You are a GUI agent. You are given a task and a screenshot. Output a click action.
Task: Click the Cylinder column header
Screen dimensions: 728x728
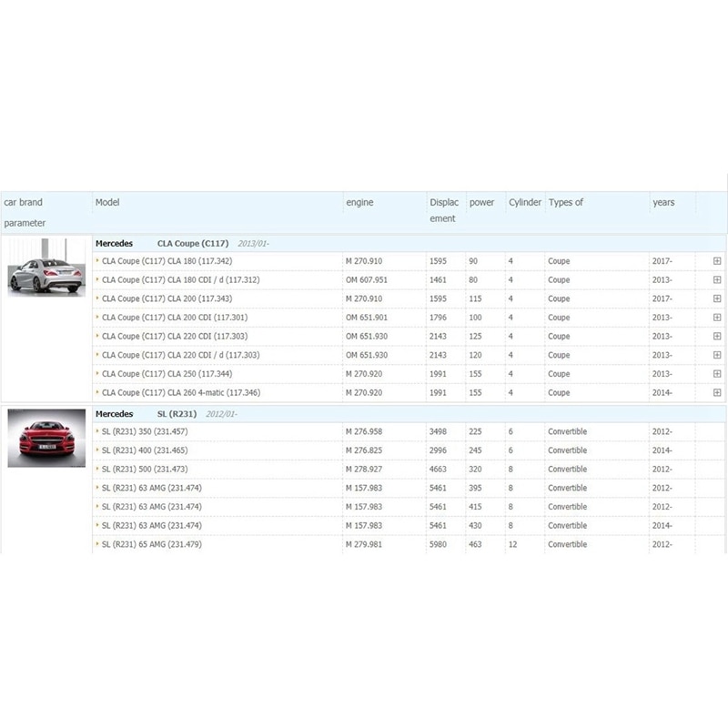tap(525, 202)
